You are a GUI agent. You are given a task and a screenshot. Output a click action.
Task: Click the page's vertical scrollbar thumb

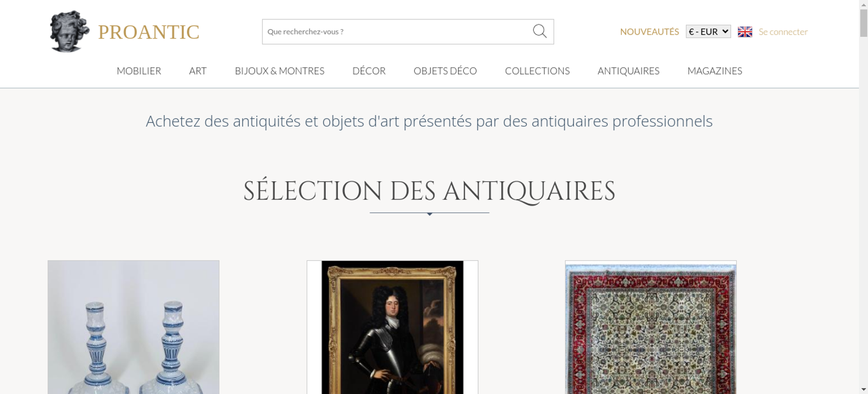tap(864, 23)
